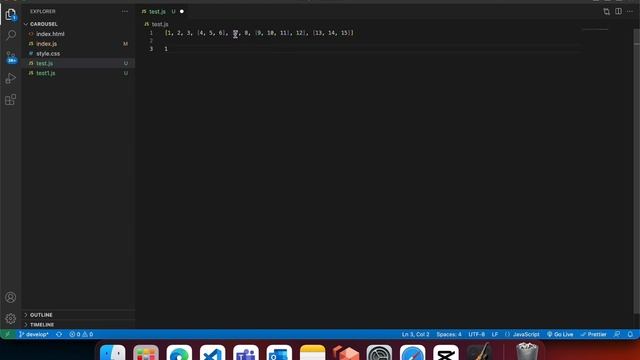640x360 pixels.
Task: Open Trash from the Dock
Action: point(527,352)
